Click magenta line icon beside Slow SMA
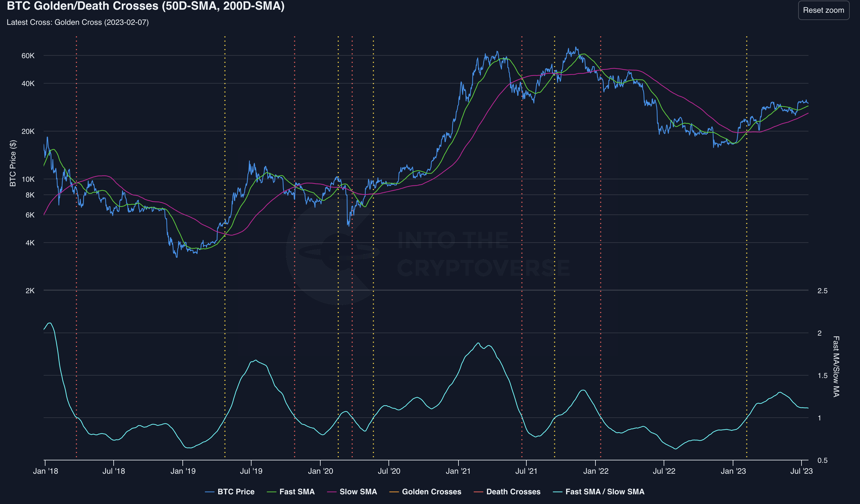Image resolution: width=860 pixels, height=504 pixels. pos(332,492)
